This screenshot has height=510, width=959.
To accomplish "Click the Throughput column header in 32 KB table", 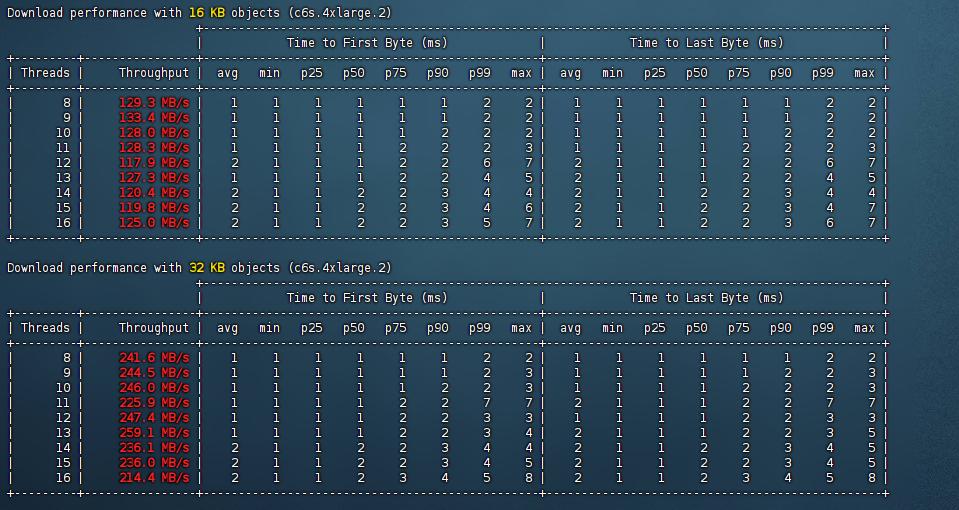I will [x=154, y=328].
